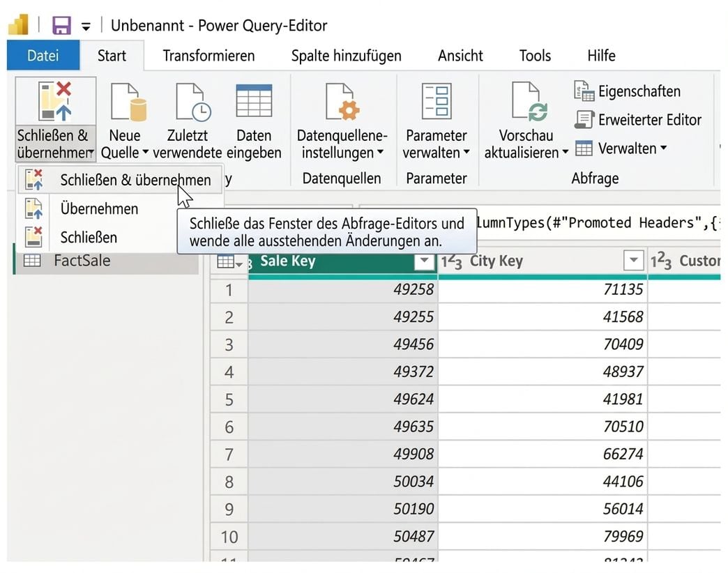Click the Save floppy disk icon
Image resolution: width=728 pixels, height=573 pixels.
click(61, 25)
